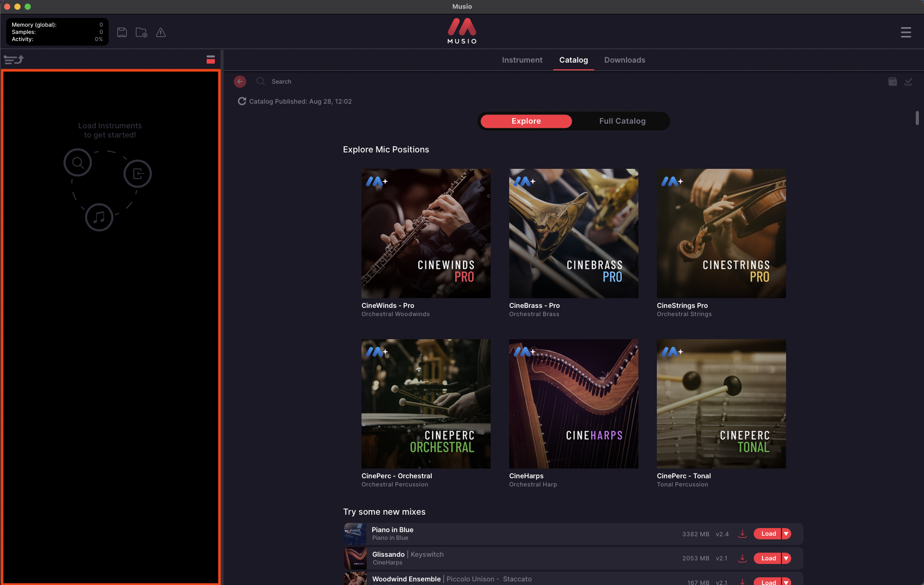Open the CineBrass Pro thumbnail
The height and width of the screenshot is (585, 924).
point(574,233)
